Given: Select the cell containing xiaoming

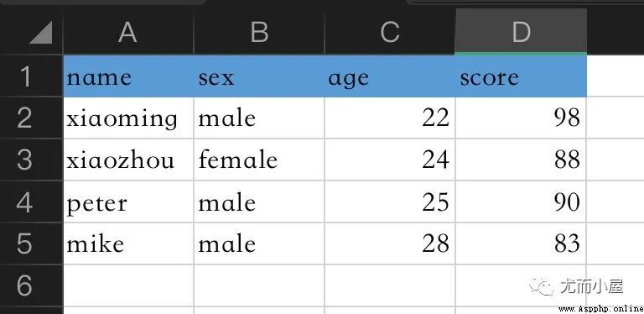Looking at the screenshot, I should pyautogui.click(x=128, y=118).
